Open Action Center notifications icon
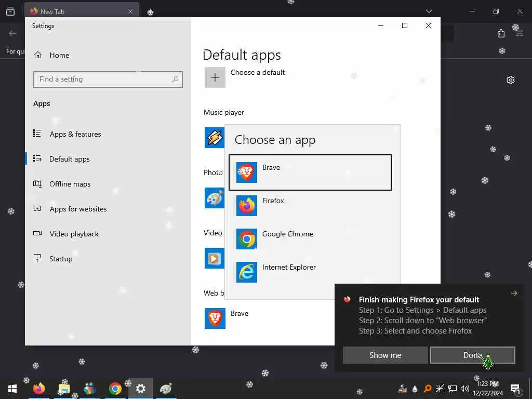The width and height of the screenshot is (532, 399). (x=515, y=389)
